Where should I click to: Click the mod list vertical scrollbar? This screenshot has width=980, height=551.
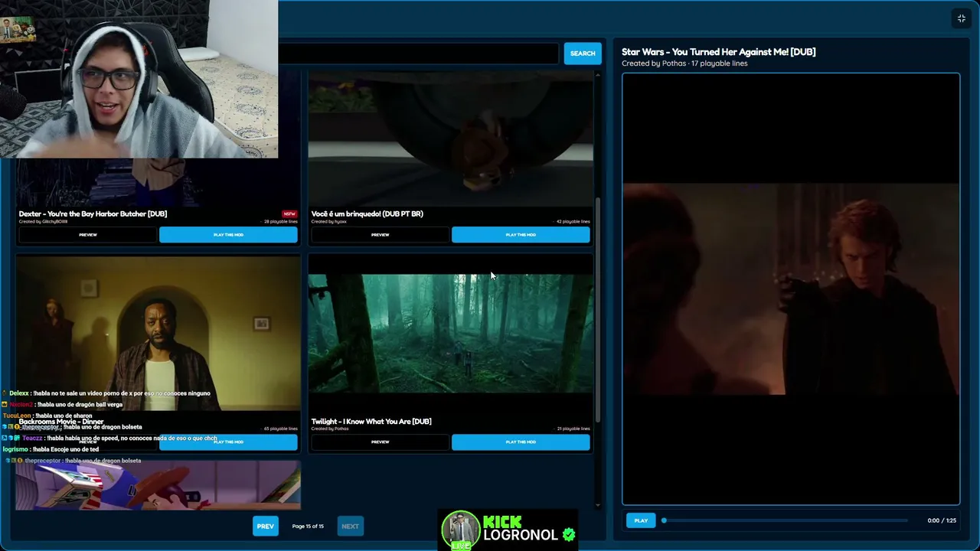[x=598, y=310]
